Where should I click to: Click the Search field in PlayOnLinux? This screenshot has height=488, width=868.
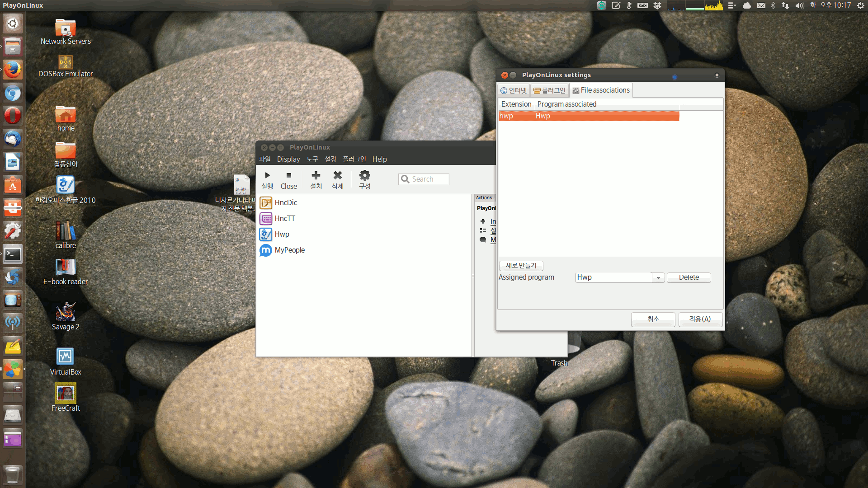click(x=424, y=179)
